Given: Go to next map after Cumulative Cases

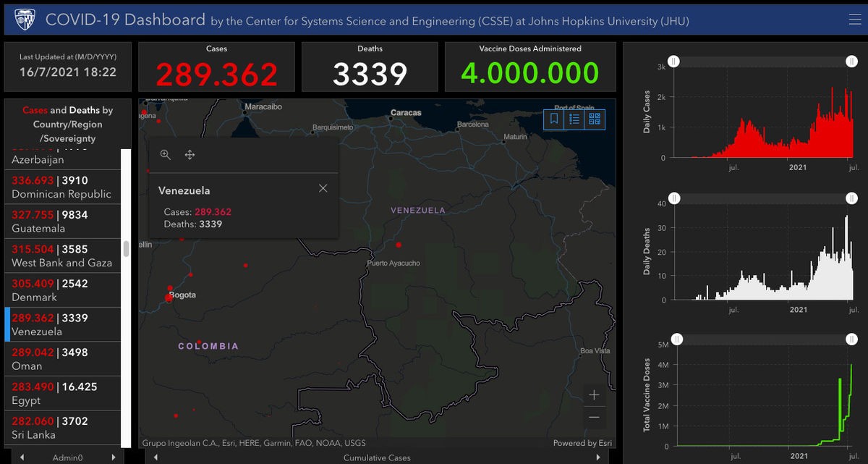Looking at the screenshot, I should point(598,457).
